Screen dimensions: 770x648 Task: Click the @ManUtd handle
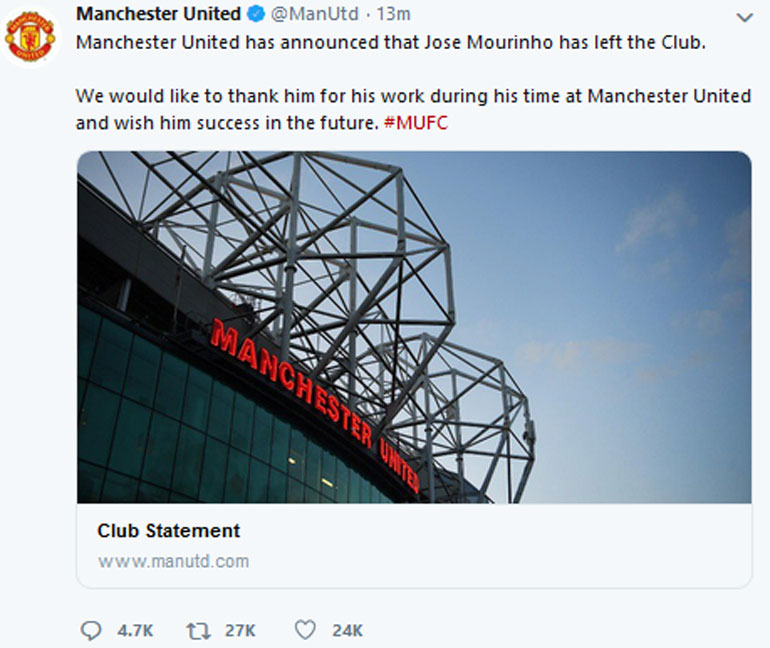coord(315,15)
